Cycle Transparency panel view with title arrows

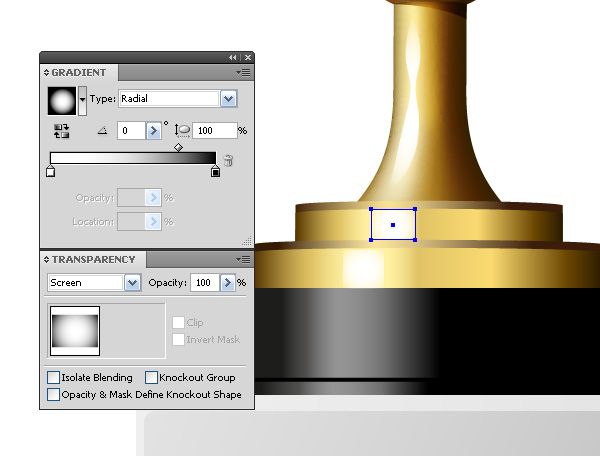(46, 259)
